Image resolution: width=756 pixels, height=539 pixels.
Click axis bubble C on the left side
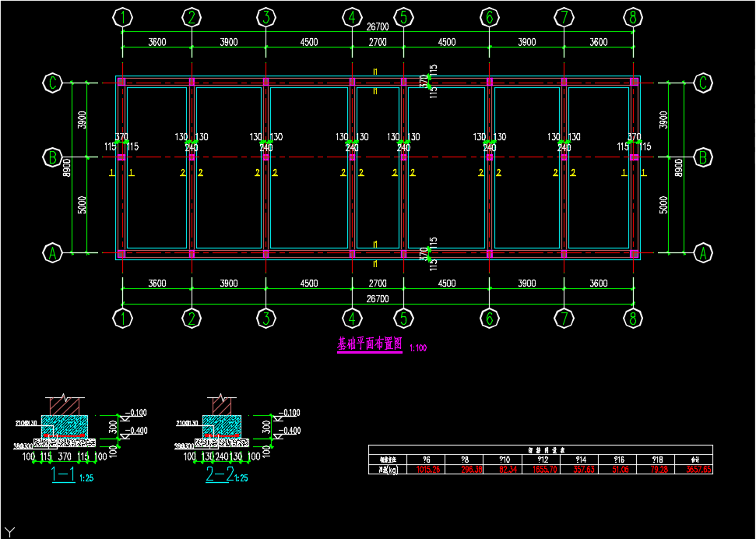(52, 83)
